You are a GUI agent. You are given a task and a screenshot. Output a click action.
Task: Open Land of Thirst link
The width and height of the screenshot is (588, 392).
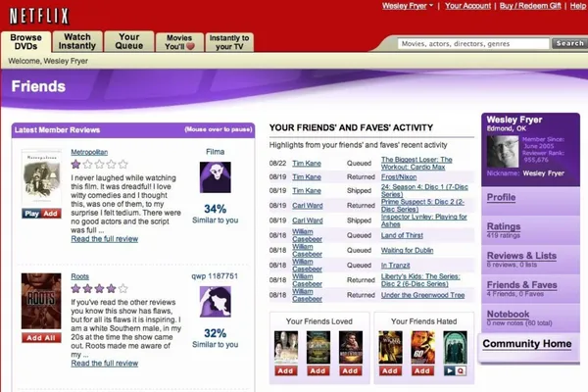pos(402,235)
